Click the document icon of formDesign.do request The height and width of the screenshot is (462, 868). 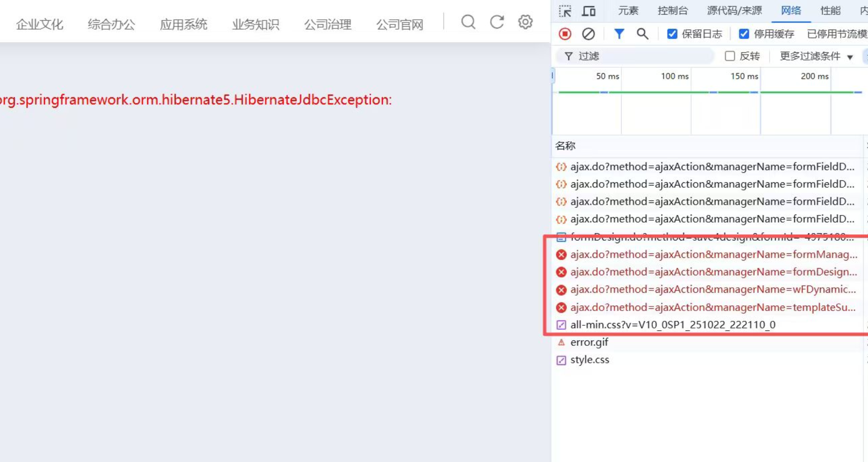pyautogui.click(x=561, y=237)
